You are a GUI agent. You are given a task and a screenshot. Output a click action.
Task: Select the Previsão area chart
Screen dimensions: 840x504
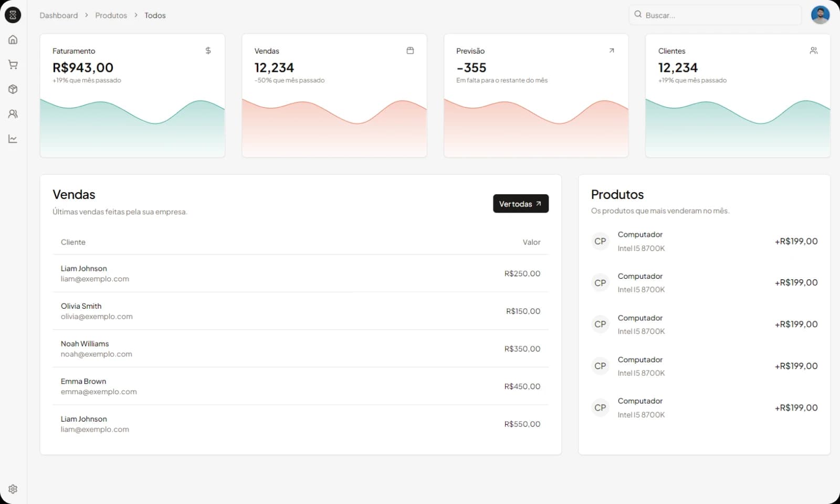click(x=536, y=128)
